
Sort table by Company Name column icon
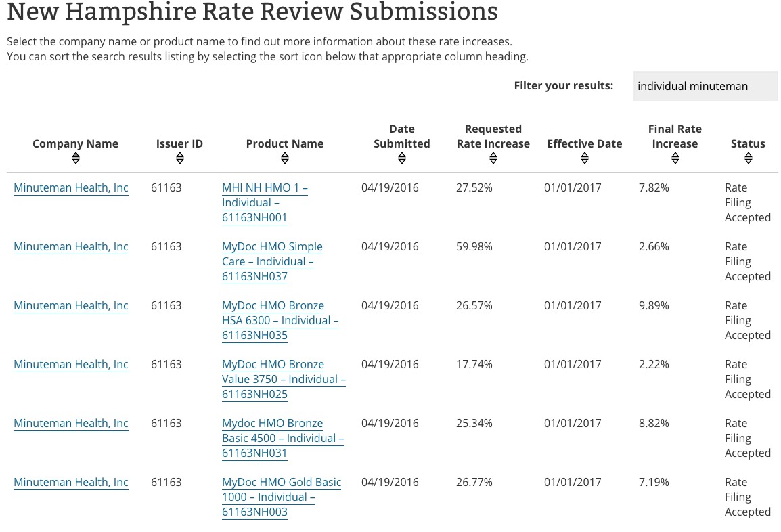(76, 158)
